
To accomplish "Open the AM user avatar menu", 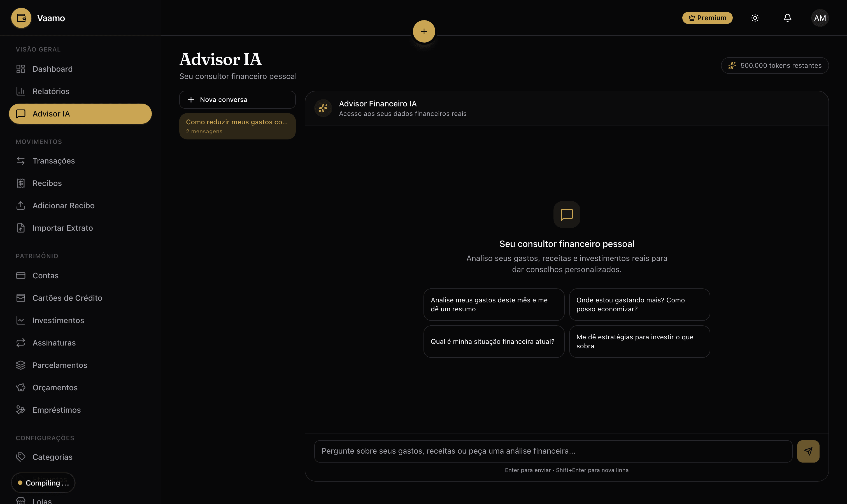I will 820,18.
